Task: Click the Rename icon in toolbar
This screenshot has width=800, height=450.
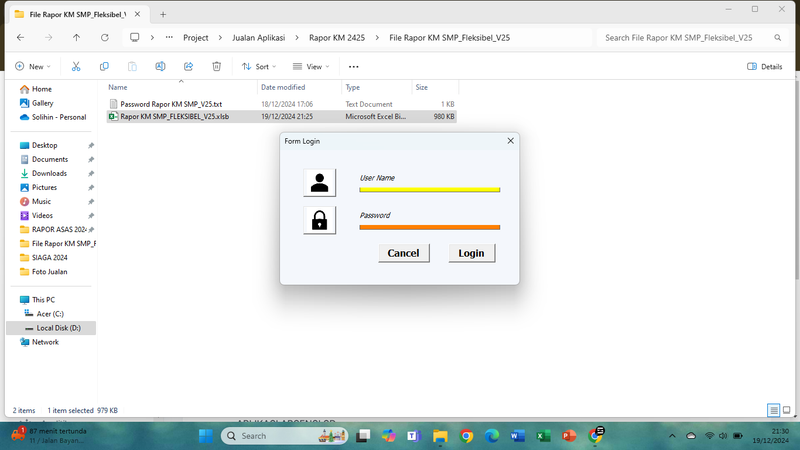Action: pyautogui.click(x=160, y=66)
